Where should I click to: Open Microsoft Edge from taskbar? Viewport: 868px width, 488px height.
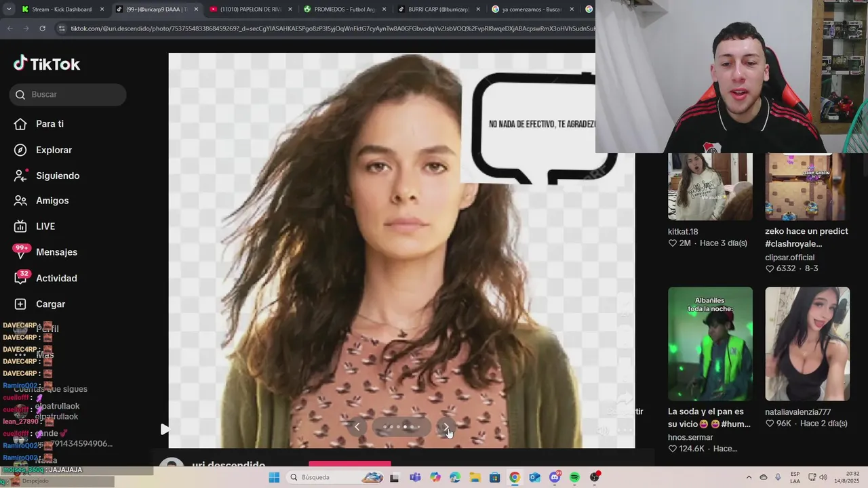click(x=455, y=477)
